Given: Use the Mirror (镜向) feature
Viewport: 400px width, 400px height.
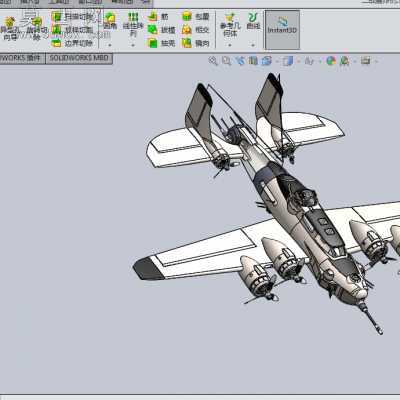Looking at the screenshot, I should click(x=196, y=43).
